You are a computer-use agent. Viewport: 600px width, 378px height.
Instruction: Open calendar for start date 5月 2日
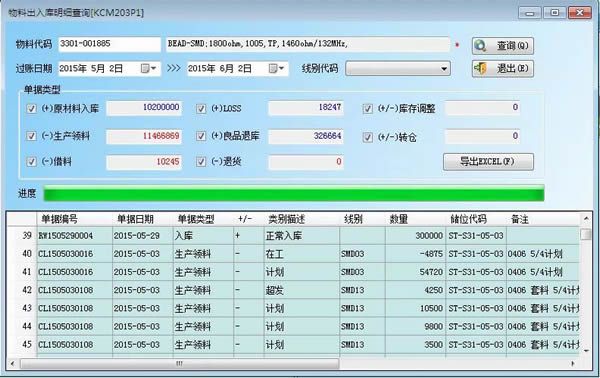(148, 68)
